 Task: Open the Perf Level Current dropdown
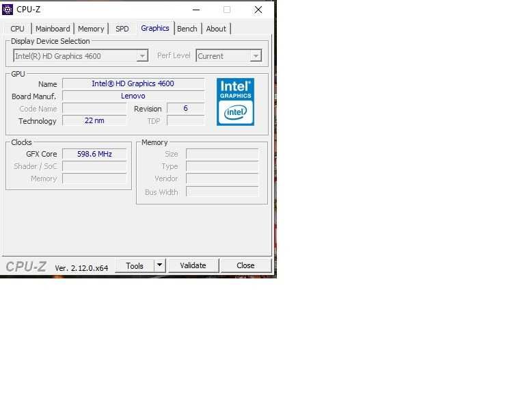(229, 56)
